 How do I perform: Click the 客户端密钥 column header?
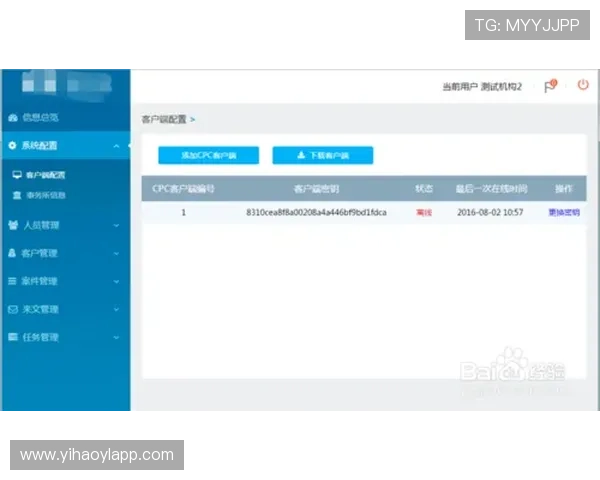[316, 189]
